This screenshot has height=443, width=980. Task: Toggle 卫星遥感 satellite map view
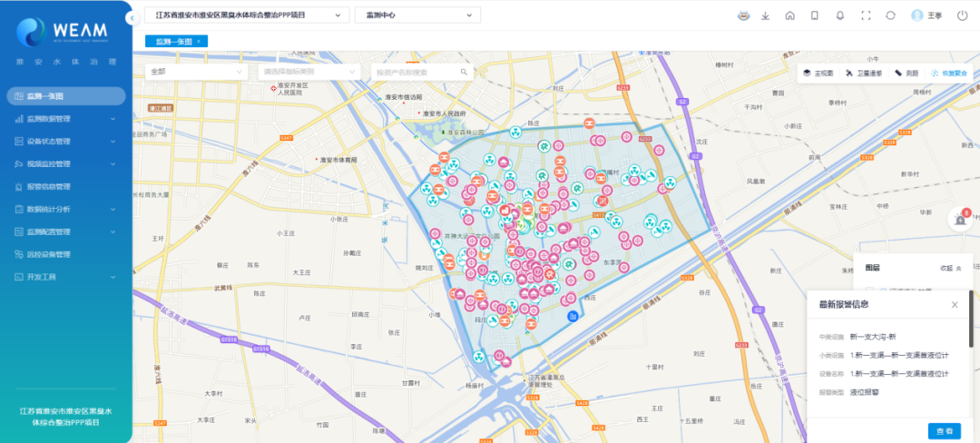tap(864, 73)
